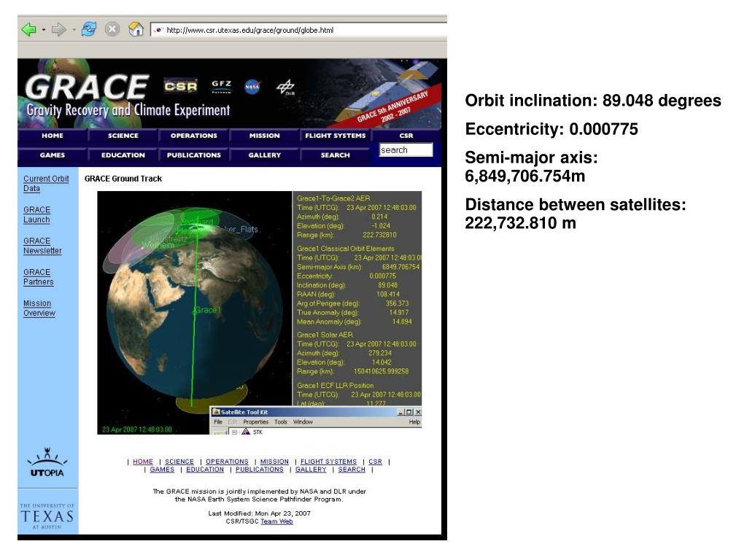Screen dimensions: 747x560
Task: Open GAMES in top navigation bar
Action: [x=53, y=155]
